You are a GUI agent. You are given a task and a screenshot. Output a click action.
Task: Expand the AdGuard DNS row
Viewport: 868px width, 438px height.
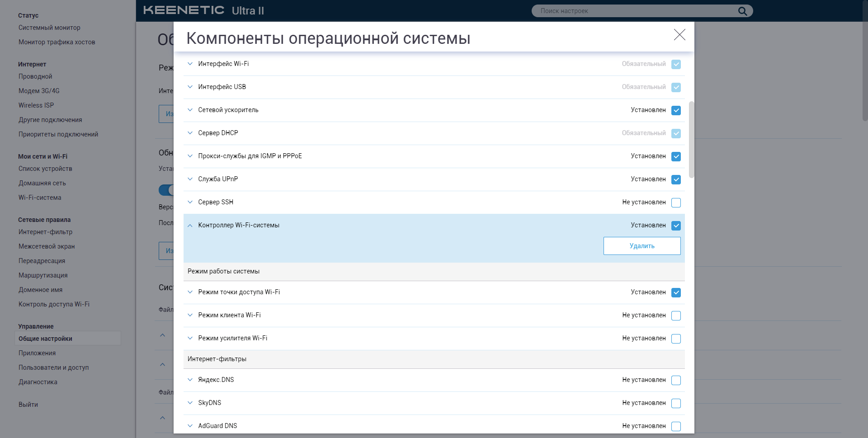click(190, 426)
